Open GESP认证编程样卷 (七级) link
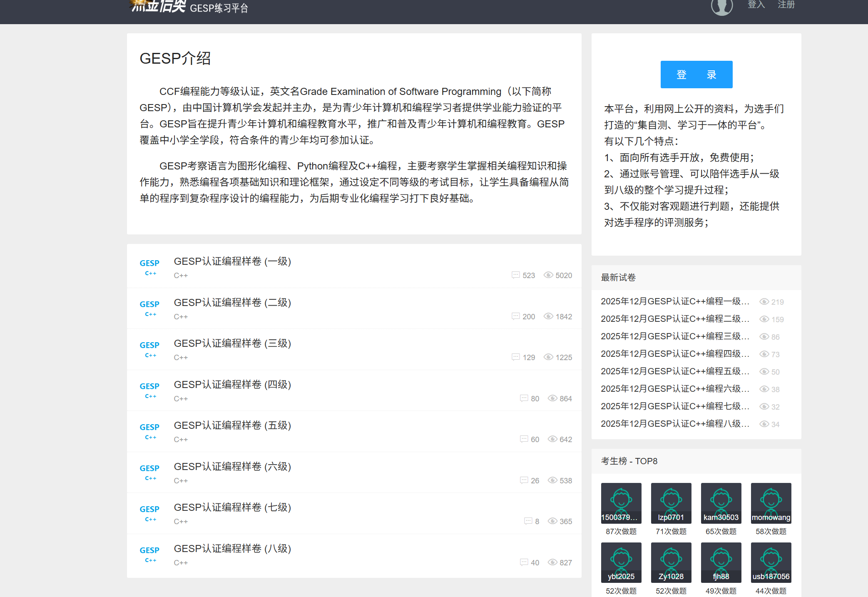The height and width of the screenshot is (597, 868). click(x=232, y=507)
